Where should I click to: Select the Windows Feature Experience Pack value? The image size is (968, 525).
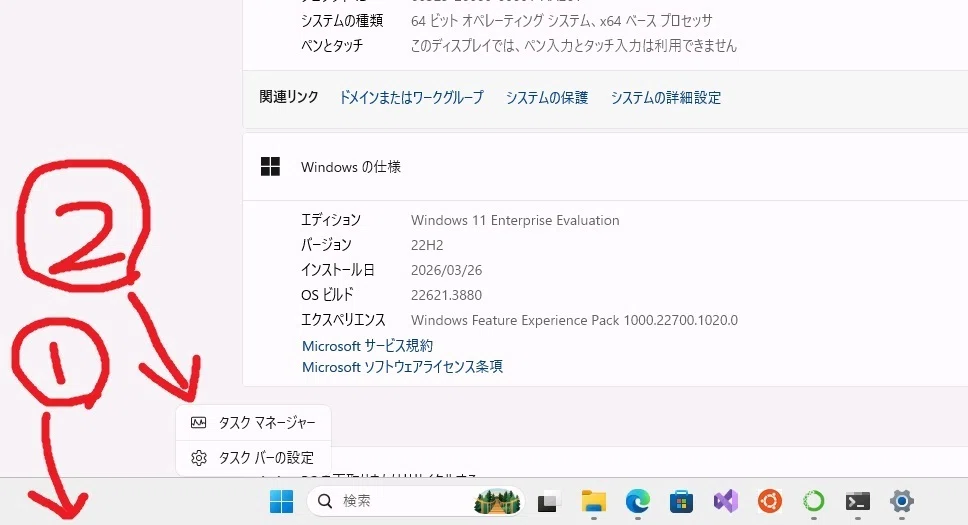[x=574, y=321]
